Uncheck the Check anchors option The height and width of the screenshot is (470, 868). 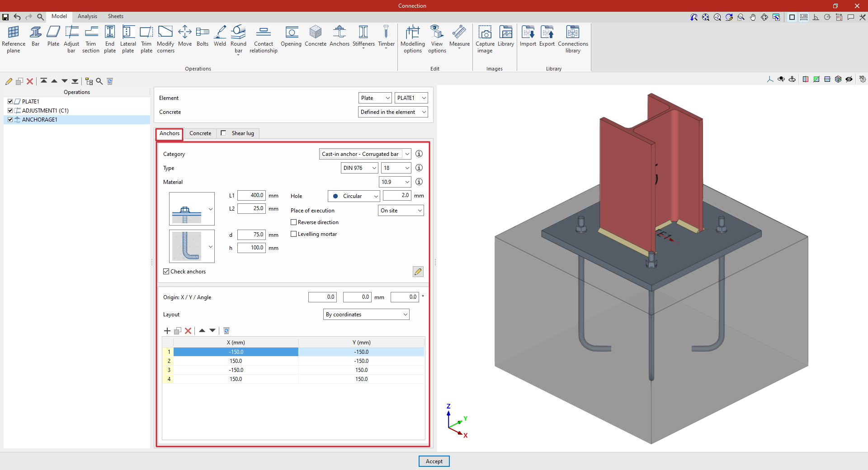click(x=166, y=272)
